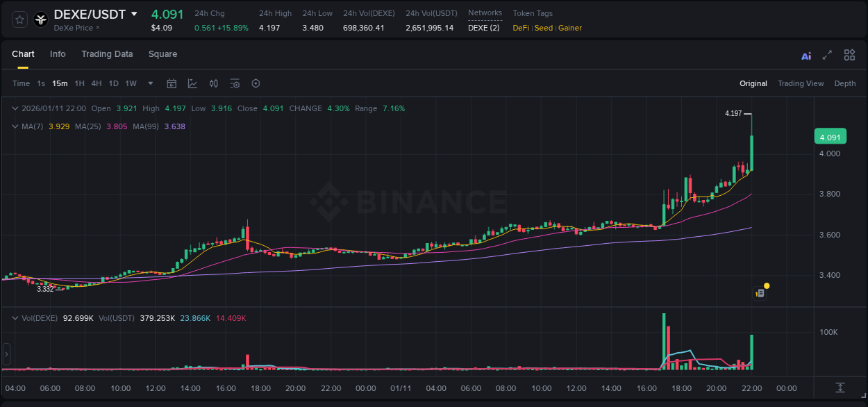The image size is (868, 407).
Task: Open the DeFi token tag link
Action: coord(520,28)
